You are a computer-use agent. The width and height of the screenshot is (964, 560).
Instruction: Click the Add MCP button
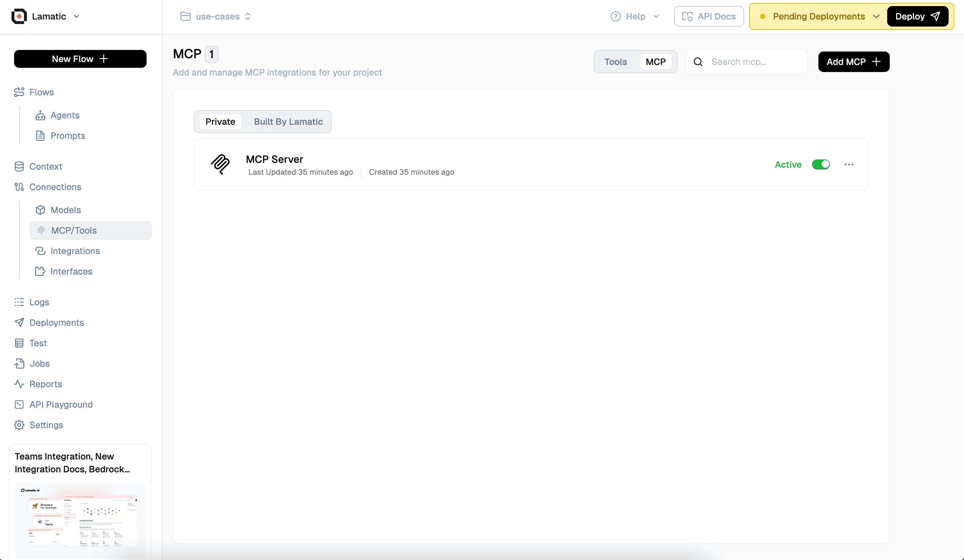pyautogui.click(x=854, y=62)
